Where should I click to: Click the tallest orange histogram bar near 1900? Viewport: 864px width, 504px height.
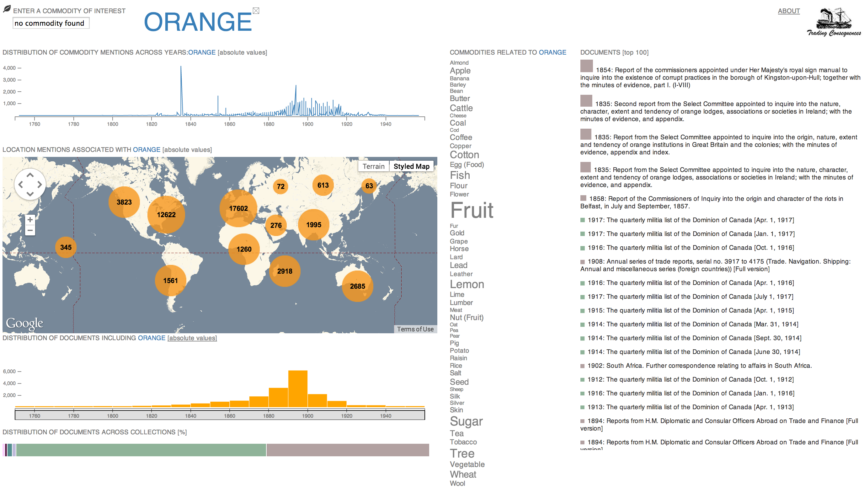[x=298, y=389]
